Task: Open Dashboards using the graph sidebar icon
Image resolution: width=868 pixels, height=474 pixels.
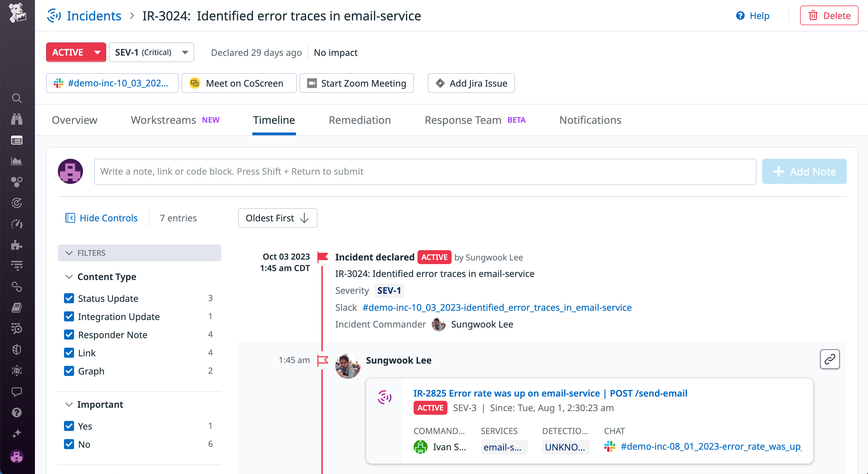Action: pyautogui.click(x=16, y=161)
